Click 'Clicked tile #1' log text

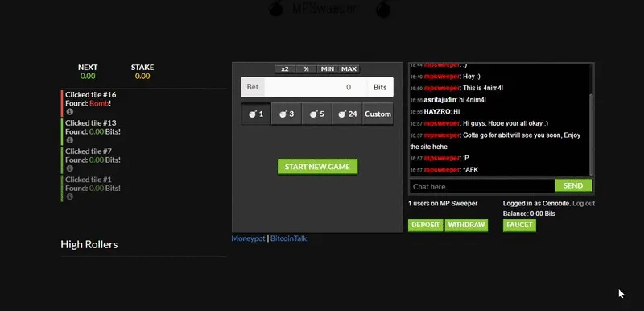pos(89,180)
